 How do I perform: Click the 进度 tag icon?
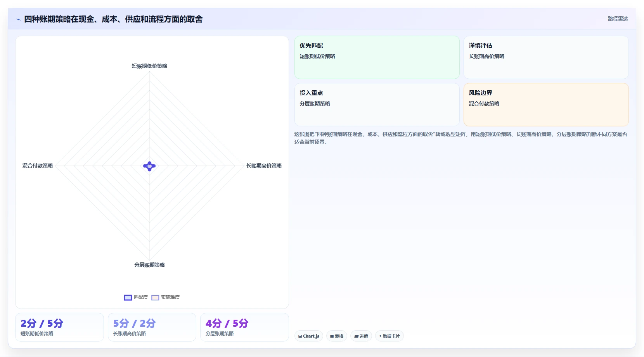pos(356,336)
